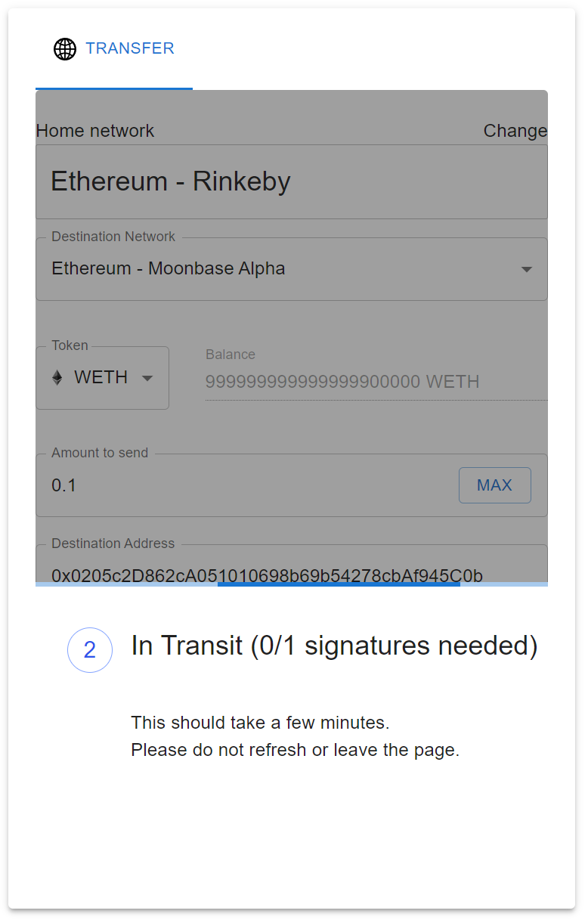588x923 pixels.
Task: Click the In Transit step number badge
Action: tap(90, 650)
